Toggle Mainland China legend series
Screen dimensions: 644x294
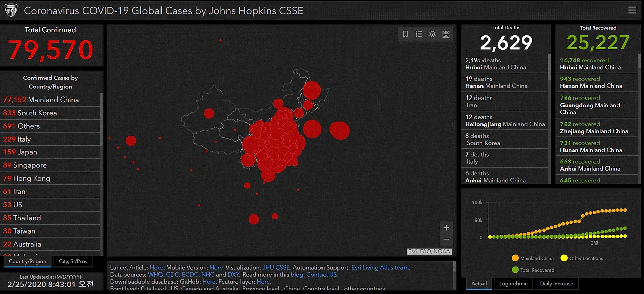tap(532, 258)
